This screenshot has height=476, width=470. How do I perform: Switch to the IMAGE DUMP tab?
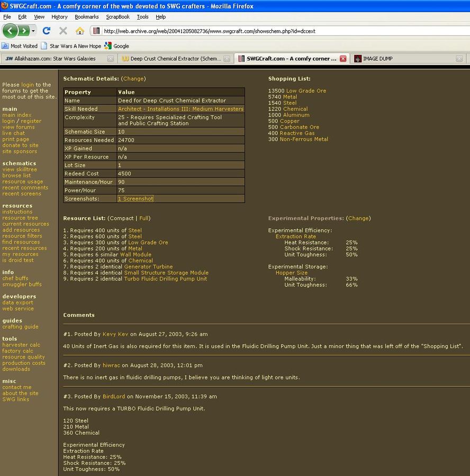pyautogui.click(x=377, y=59)
